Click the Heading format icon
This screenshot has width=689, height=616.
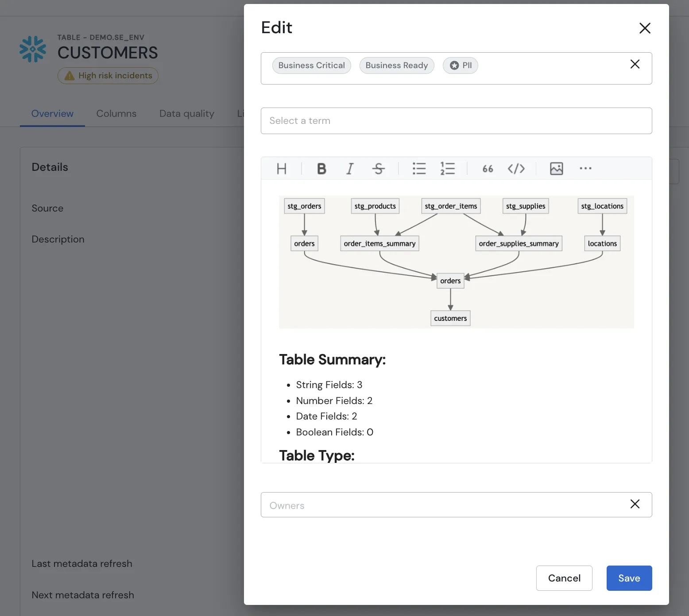click(282, 169)
